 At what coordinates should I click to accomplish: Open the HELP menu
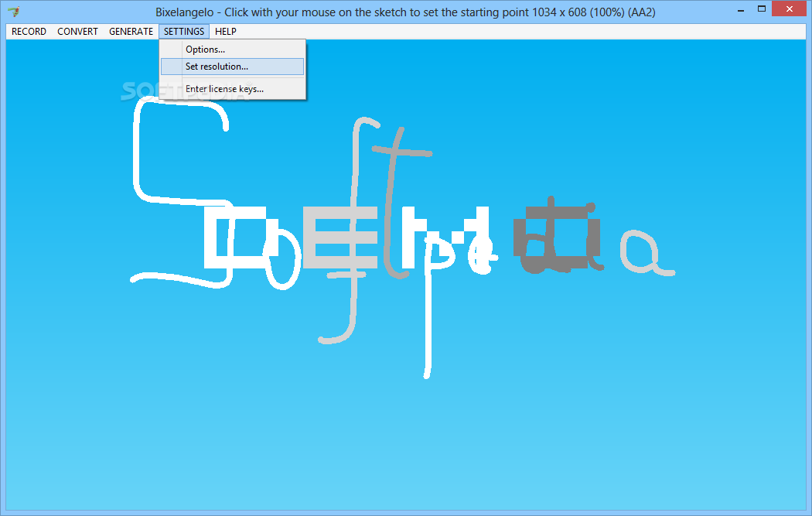pos(226,32)
